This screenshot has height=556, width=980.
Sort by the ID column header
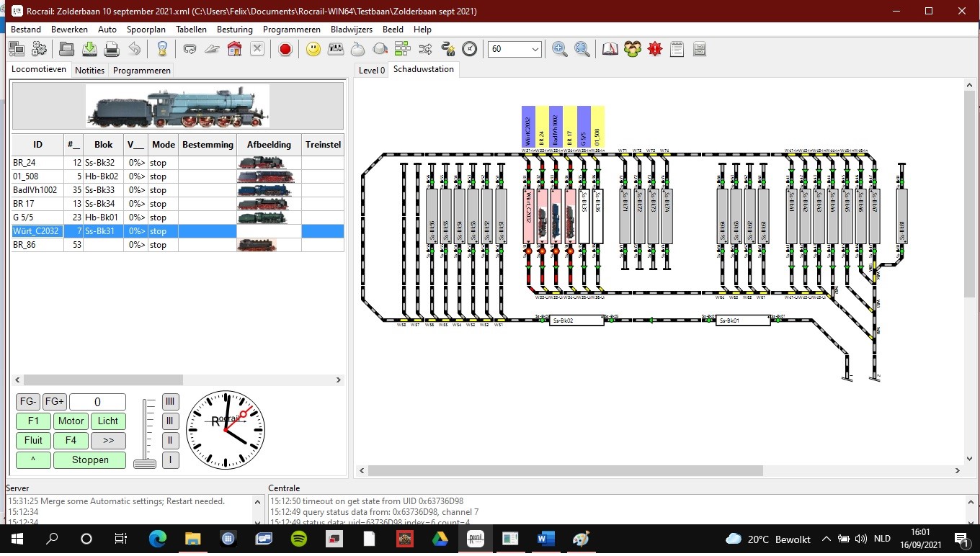click(x=37, y=145)
